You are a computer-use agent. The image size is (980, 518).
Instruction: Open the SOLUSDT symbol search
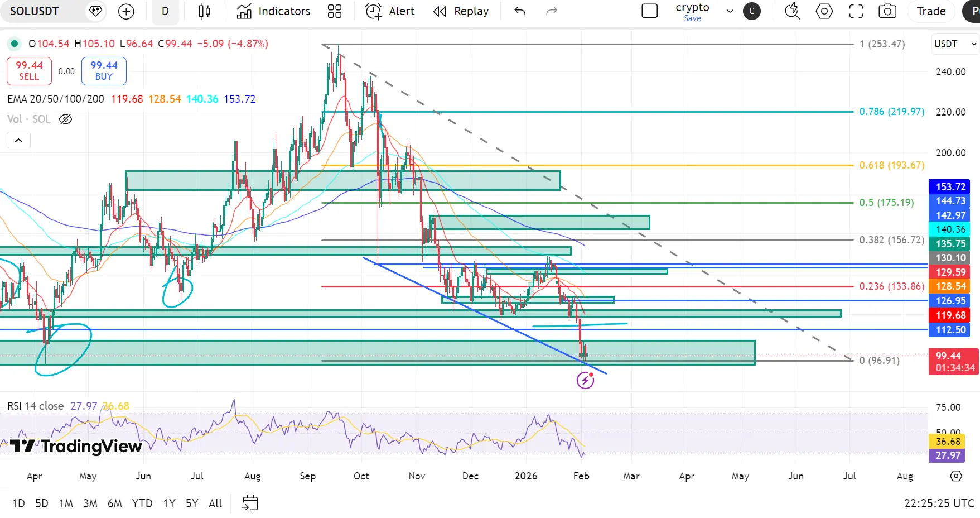35,11
